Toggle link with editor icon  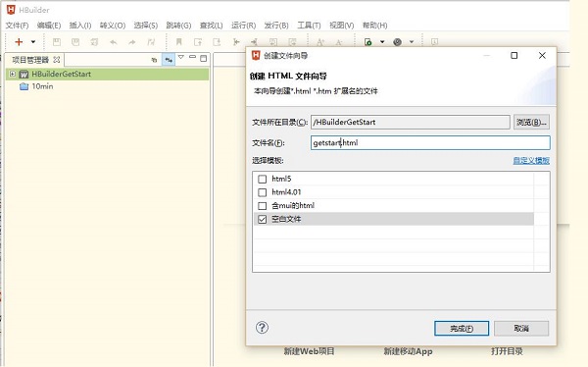point(169,59)
